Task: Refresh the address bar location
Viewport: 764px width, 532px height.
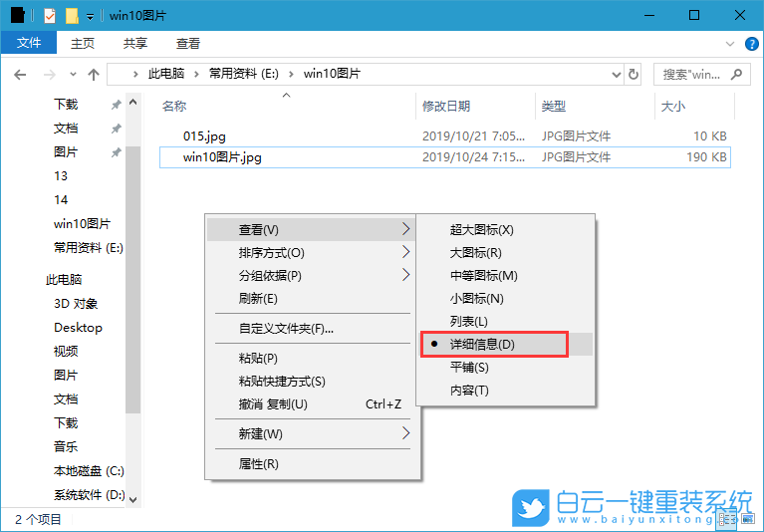Action: [x=633, y=75]
